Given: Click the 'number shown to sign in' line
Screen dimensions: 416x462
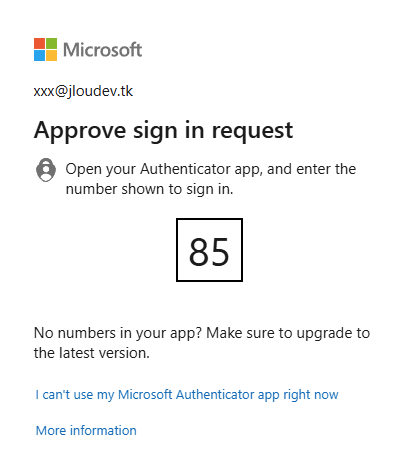Looking at the screenshot, I should 149,189.
